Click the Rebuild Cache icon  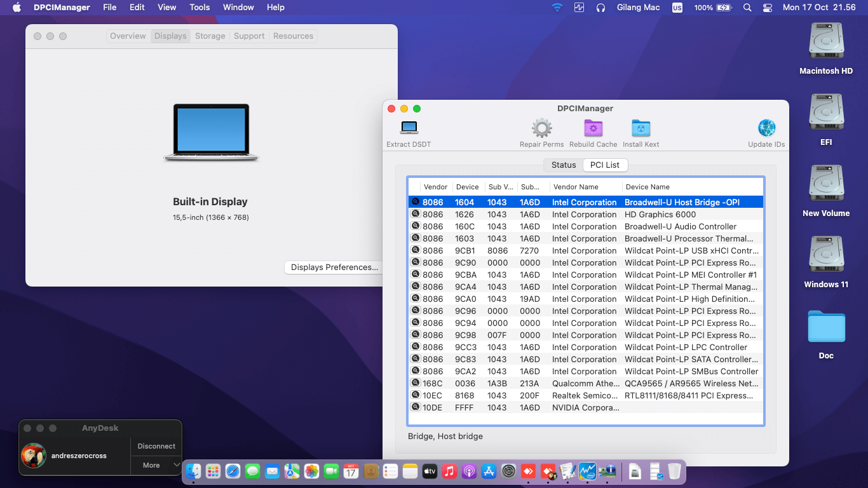coord(593,128)
